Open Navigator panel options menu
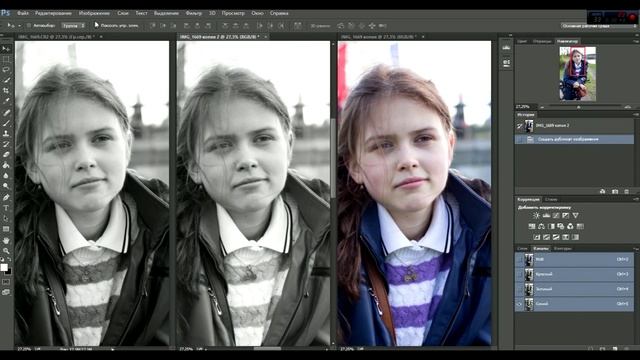Screen dimensions: 640x360 [x=636, y=41]
